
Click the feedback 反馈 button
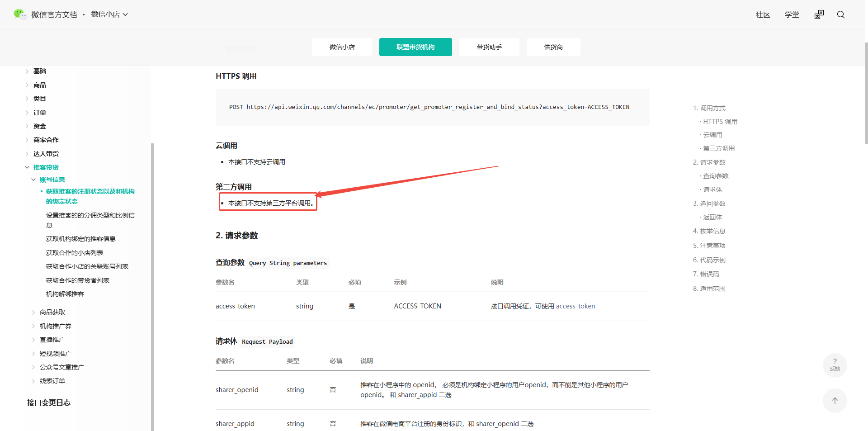835,365
